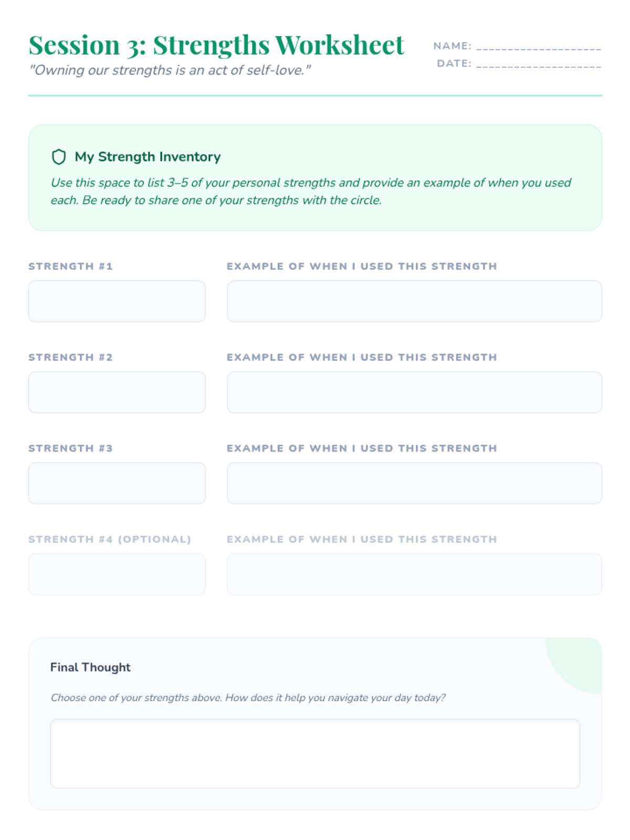
Task: Click into the Strength #1 input box
Action: (x=117, y=301)
